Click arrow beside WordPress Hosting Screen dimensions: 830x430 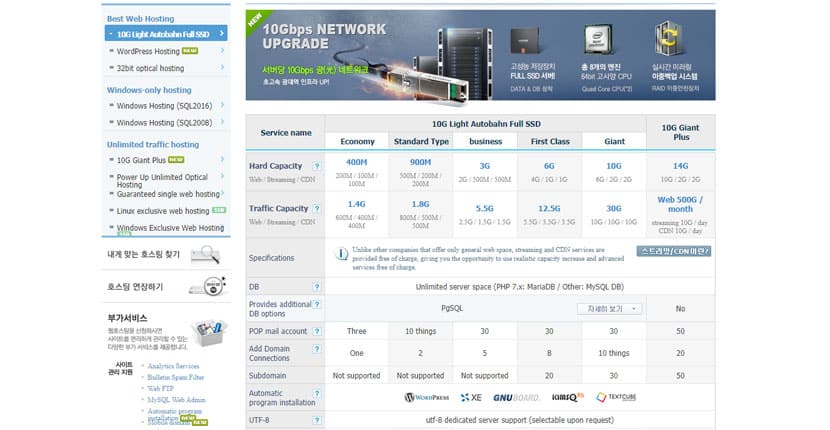coord(222,51)
